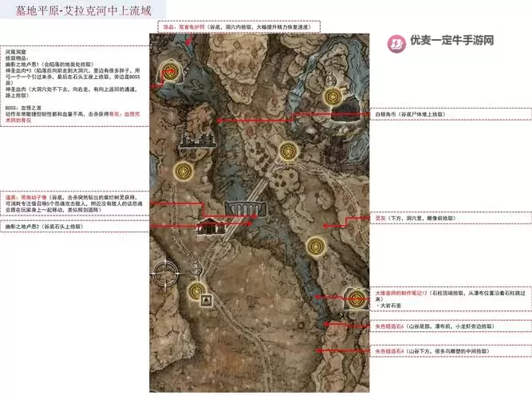Click the grace marker in the right-edge cave

point(357,298)
